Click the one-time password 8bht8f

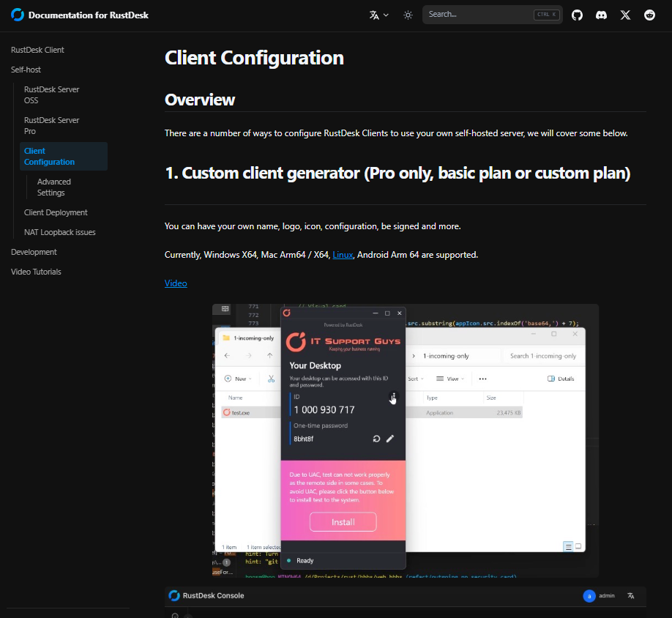tap(304, 439)
